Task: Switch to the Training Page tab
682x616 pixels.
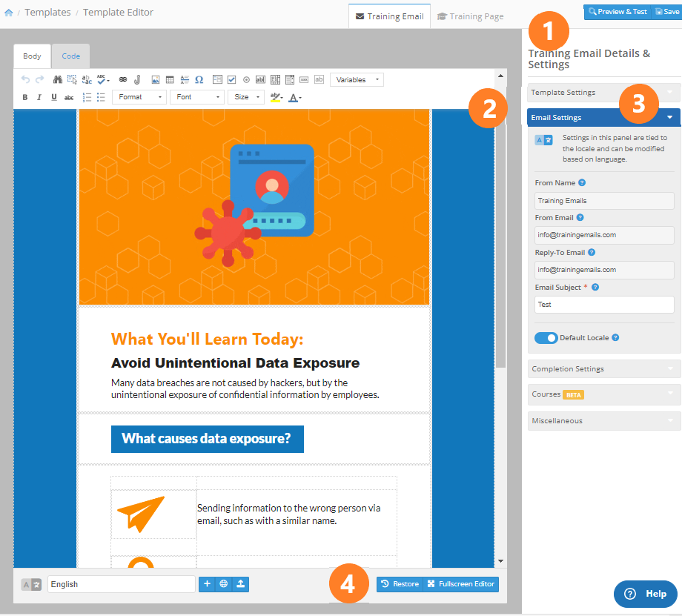Action: tap(470, 16)
